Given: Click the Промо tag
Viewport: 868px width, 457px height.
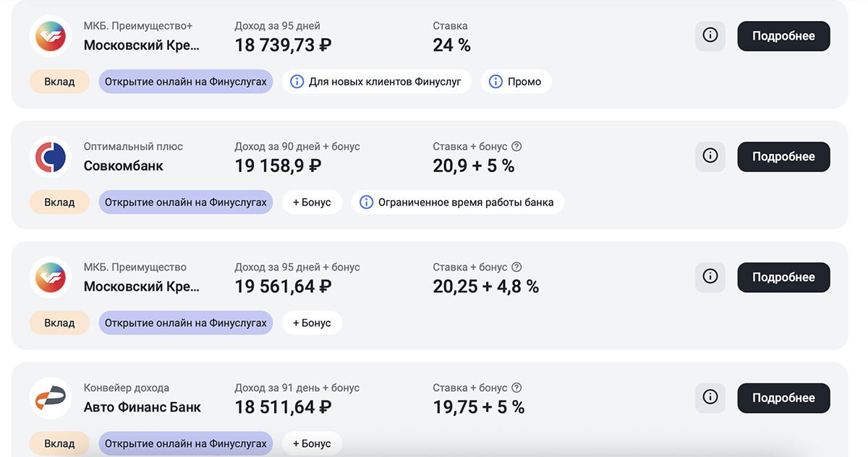Looking at the screenshot, I should [516, 82].
